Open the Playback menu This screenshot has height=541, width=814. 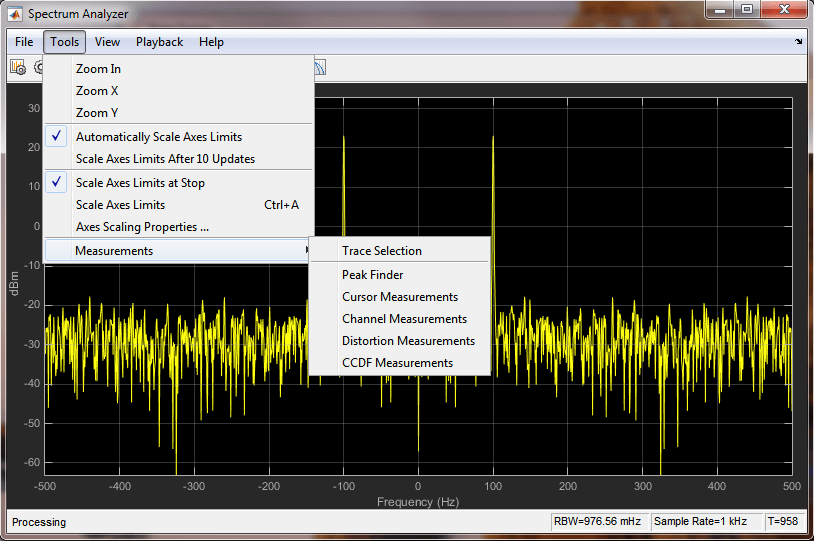point(159,42)
